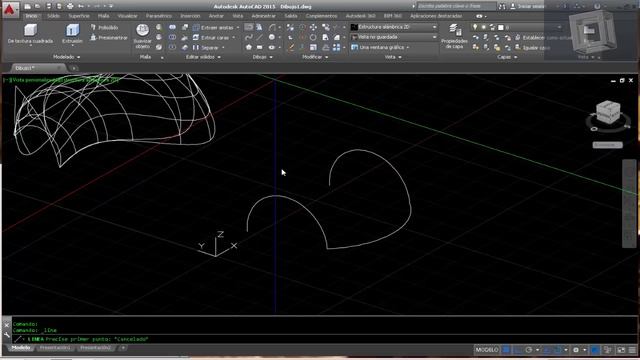
Task: Select the Extrusión tool icon
Action: click(72, 31)
